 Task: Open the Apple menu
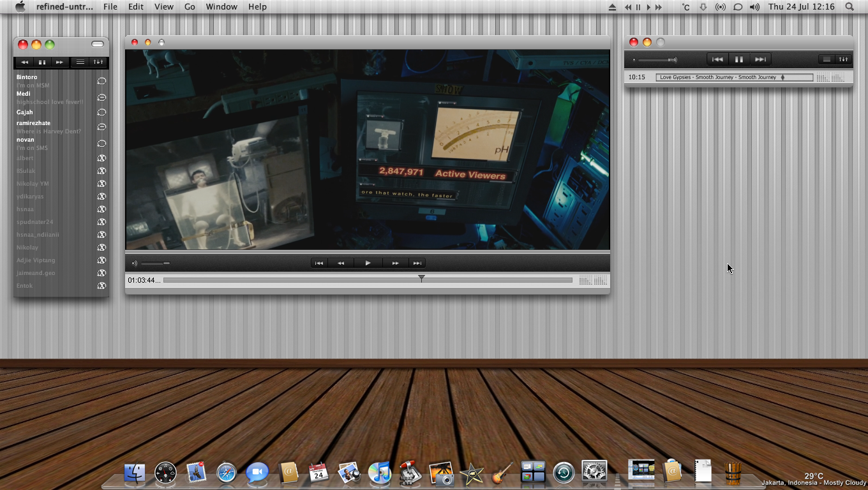click(20, 6)
